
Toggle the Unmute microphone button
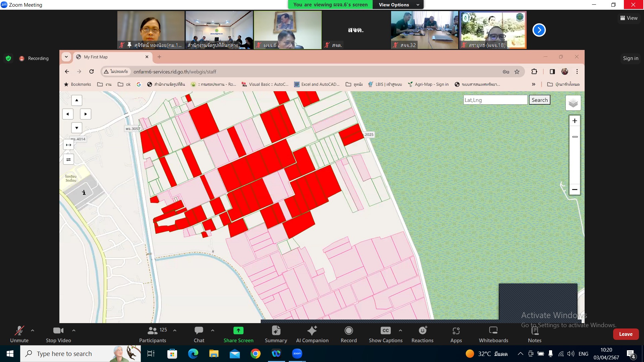point(19,334)
